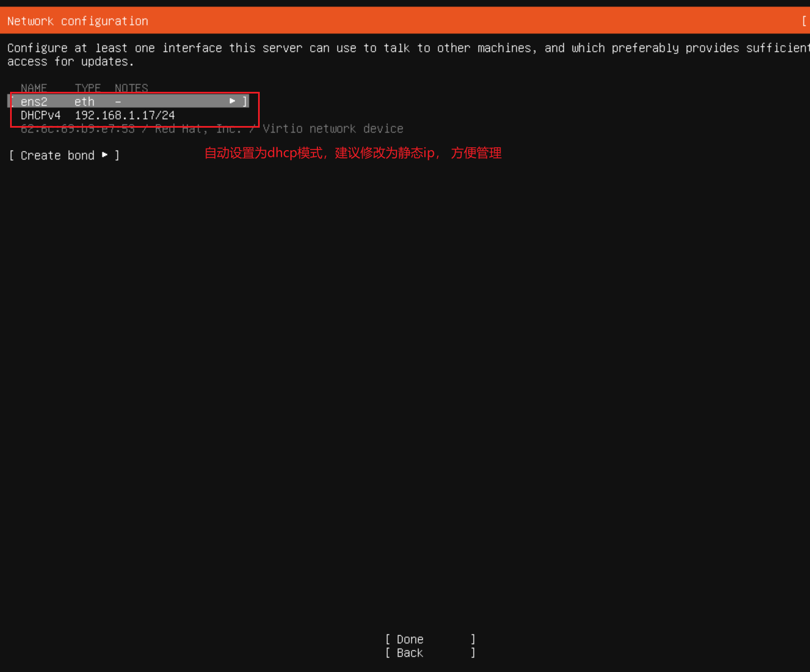Image resolution: width=810 pixels, height=672 pixels.
Task: Click the Network configuration title
Action: (x=78, y=21)
